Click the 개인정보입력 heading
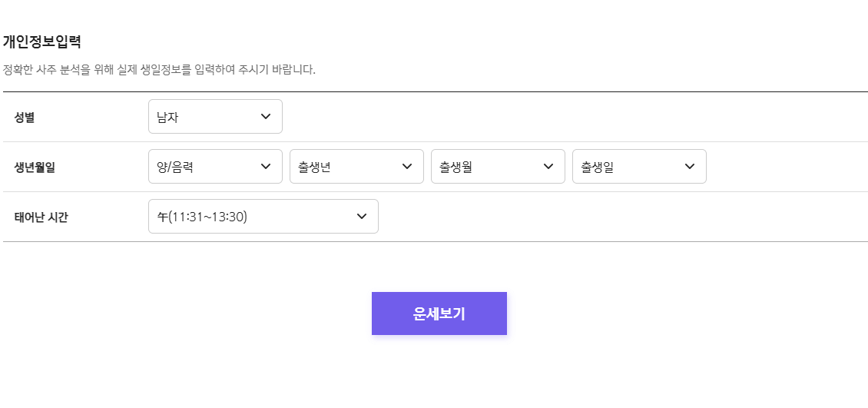Viewport: 868px width, 408px height. click(41, 41)
